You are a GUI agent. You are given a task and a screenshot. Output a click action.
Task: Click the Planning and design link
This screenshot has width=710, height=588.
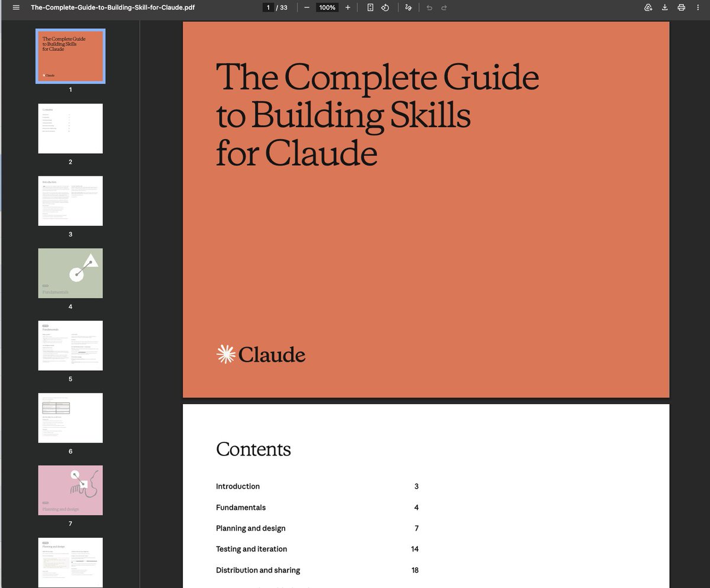(x=250, y=528)
